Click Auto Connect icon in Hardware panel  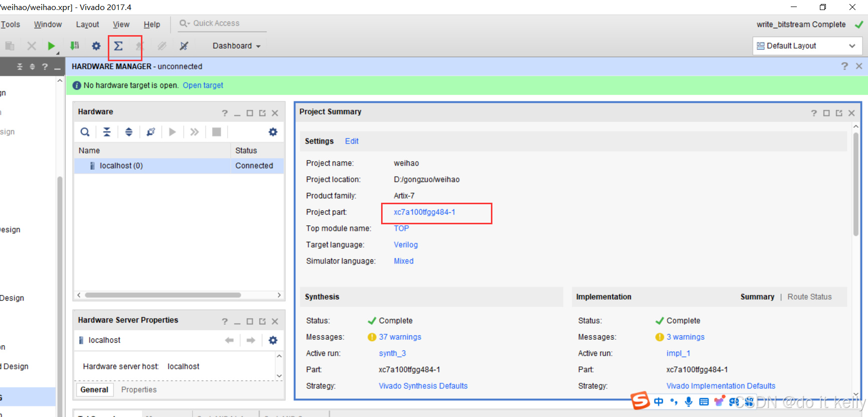150,132
